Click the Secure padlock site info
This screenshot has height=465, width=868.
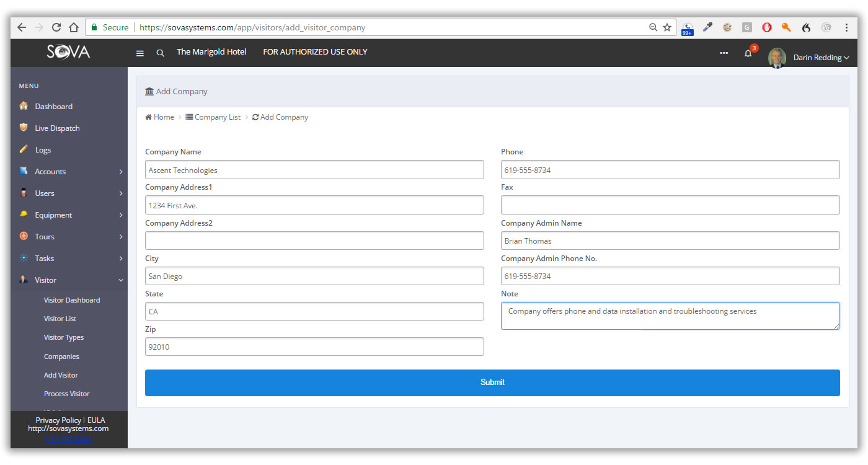click(x=110, y=27)
